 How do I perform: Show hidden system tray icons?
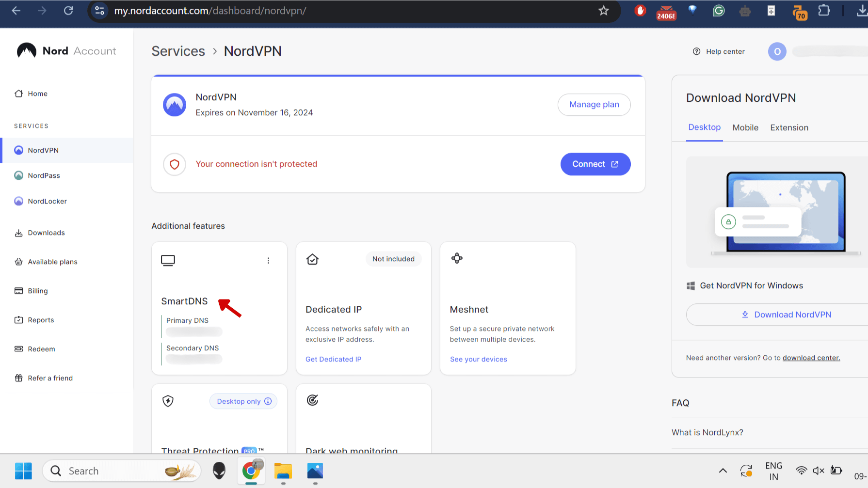tap(723, 471)
